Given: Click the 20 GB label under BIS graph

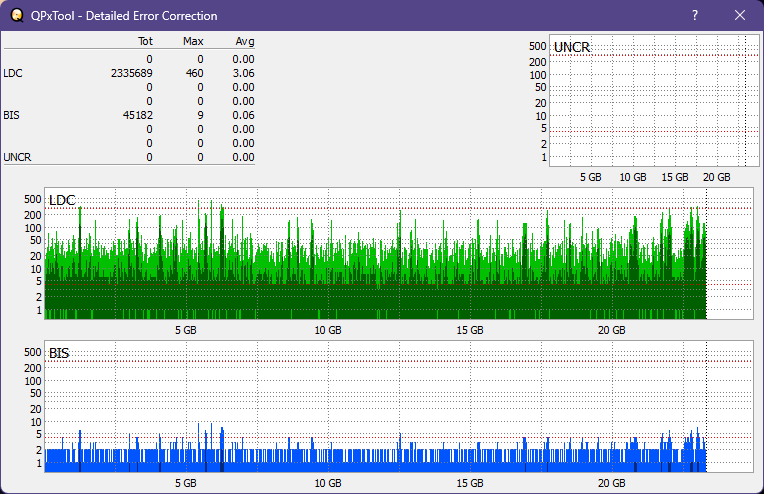Looking at the screenshot, I should [x=611, y=483].
